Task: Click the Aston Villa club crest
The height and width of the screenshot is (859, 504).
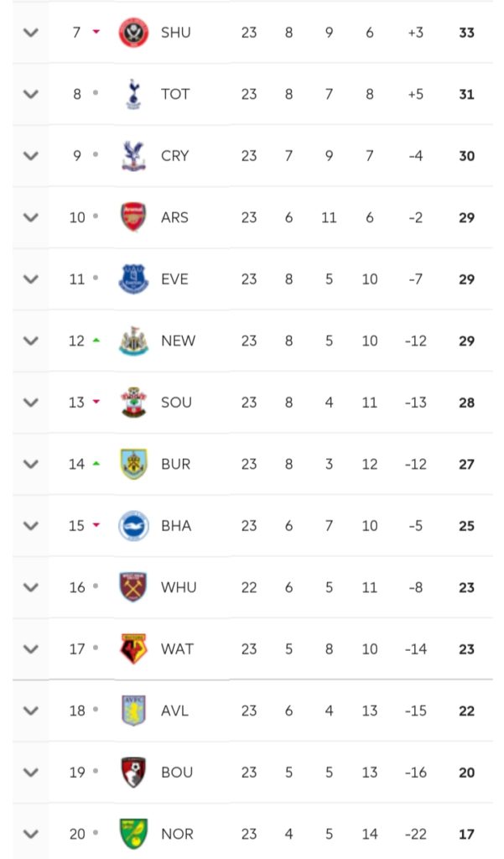Action: pyautogui.click(x=133, y=711)
